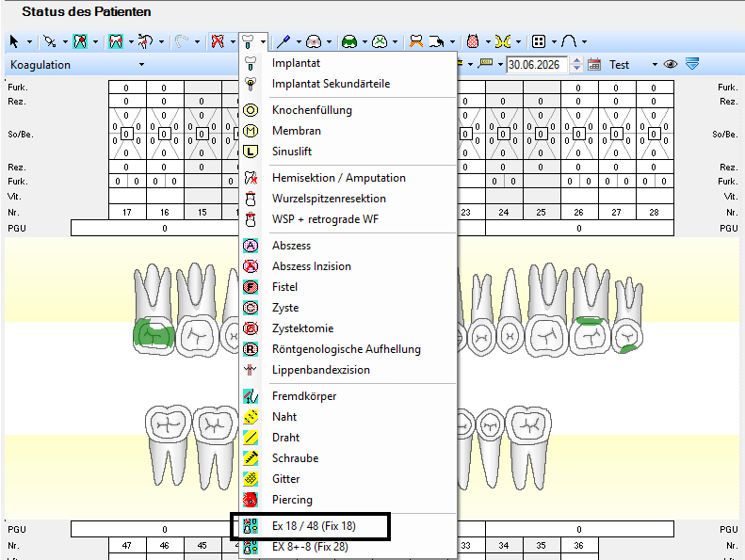
Task: Click the red crossed-out tooth icon
Action: (218, 41)
